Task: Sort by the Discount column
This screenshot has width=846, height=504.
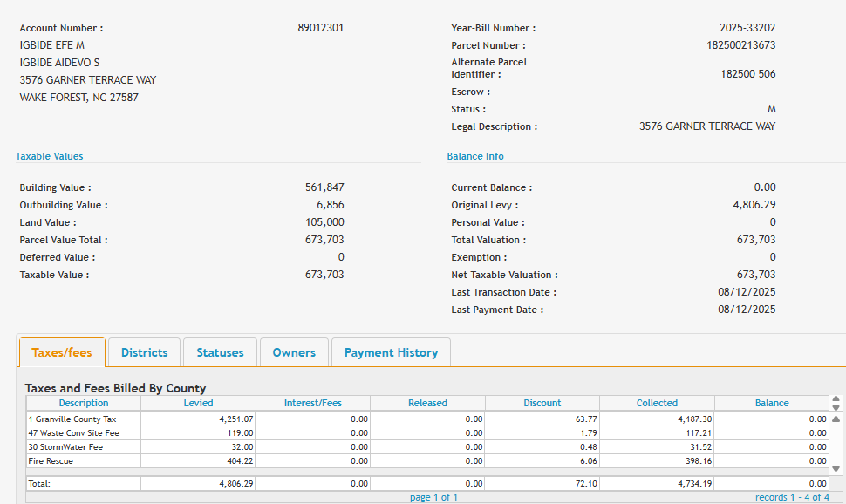Action: [x=542, y=403]
